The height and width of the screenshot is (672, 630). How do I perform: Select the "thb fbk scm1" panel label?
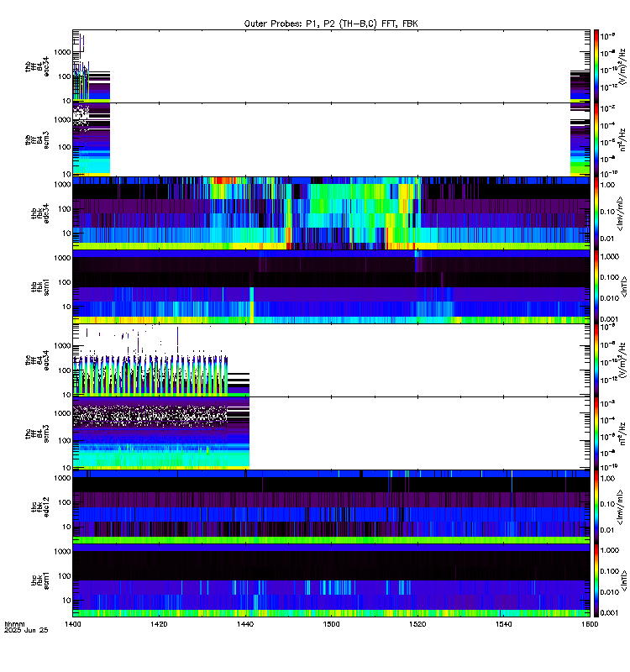pos(40,286)
